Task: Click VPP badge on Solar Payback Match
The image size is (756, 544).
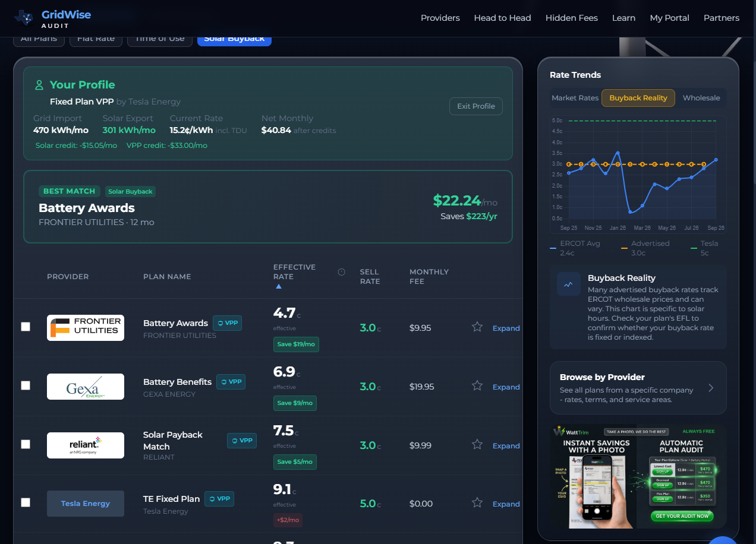Action: pos(242,441)
